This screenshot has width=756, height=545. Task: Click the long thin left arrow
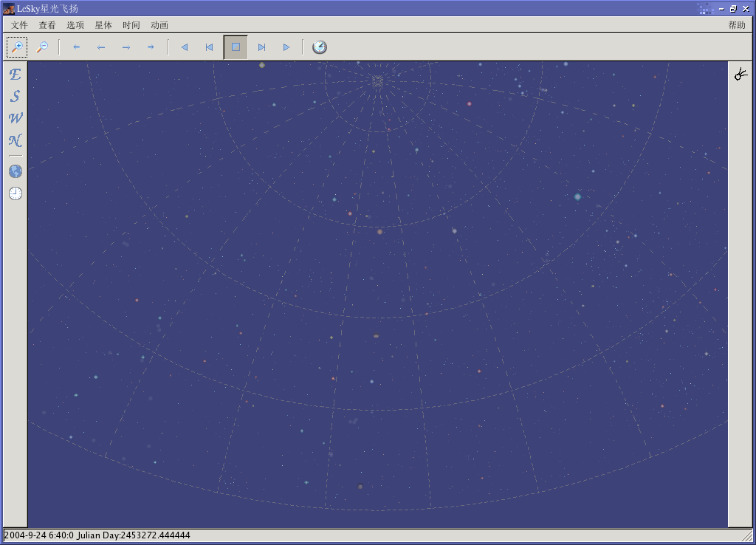point(101,47)
